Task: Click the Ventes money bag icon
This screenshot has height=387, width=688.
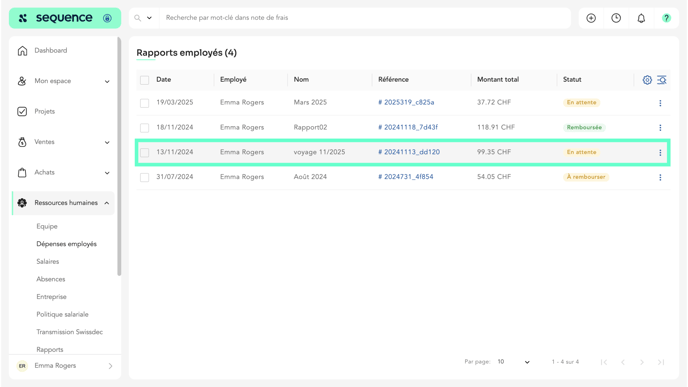Action: click(x=22, y=142)
